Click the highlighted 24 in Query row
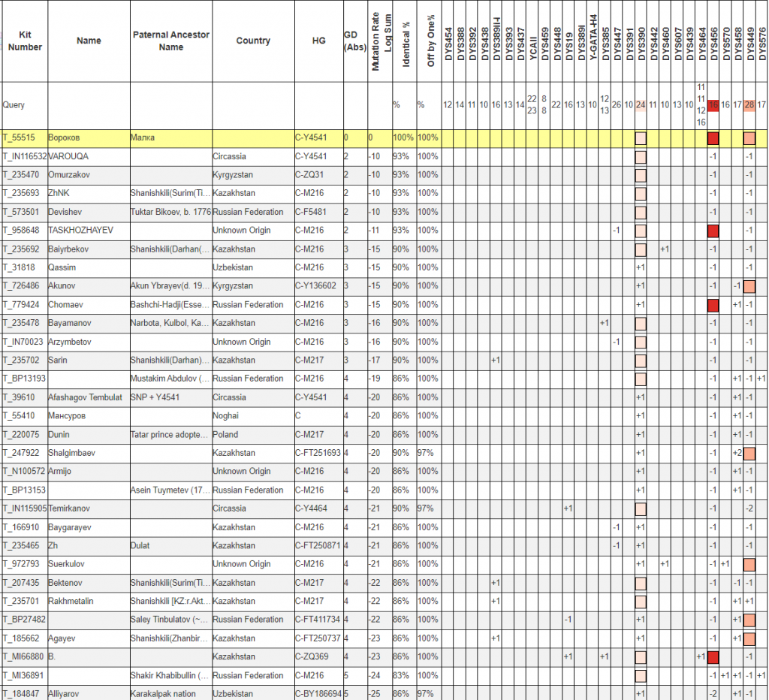Screen dimensions: 769x700 tap(641, 105)
